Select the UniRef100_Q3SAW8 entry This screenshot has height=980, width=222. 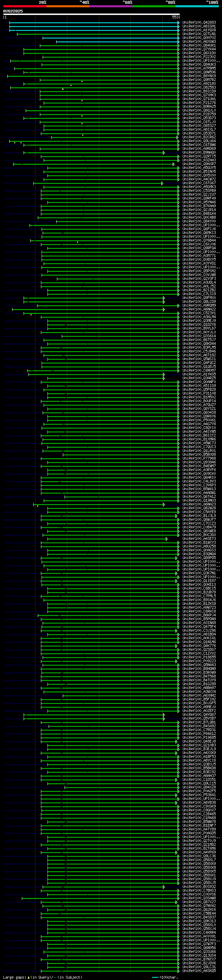coord(199,898)
